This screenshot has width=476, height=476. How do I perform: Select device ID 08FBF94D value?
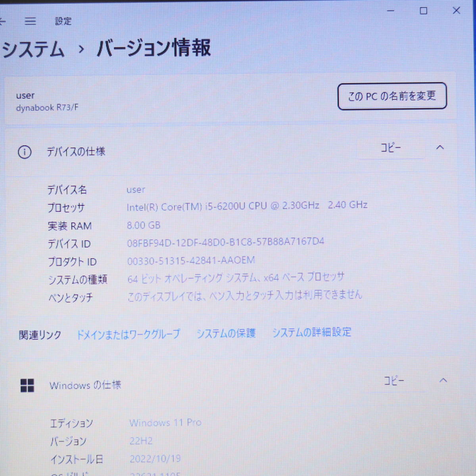(226, 242)
